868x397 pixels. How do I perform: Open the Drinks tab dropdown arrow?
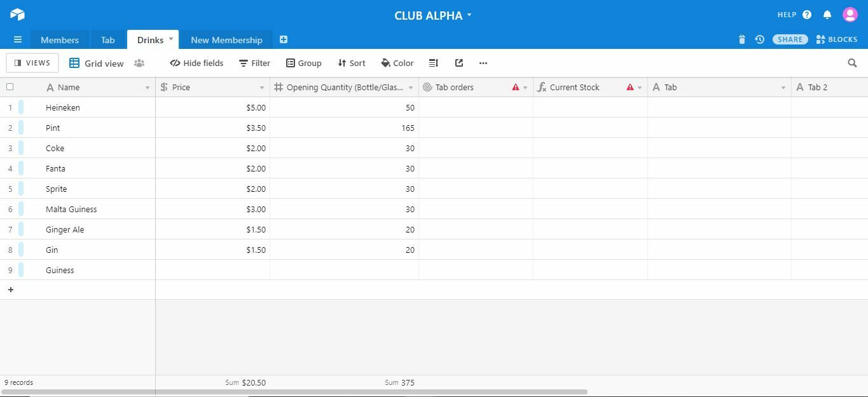(170, 39)
